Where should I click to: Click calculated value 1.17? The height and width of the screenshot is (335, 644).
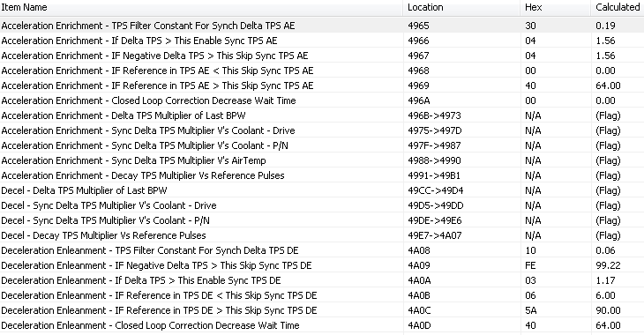(605, 280)
